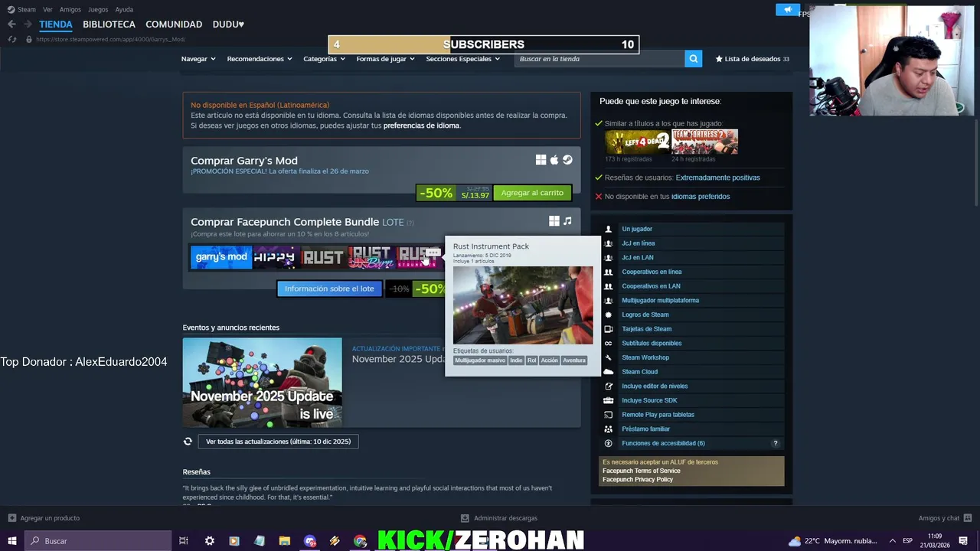Image resolution: width=980 pixels, height=551 pixels.
Task: Switch to the BIBLIOTECA tab
Action: point(109,24)
